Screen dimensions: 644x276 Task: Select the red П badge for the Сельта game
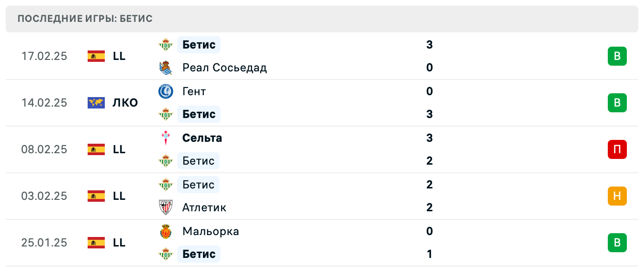coord(618,149)
